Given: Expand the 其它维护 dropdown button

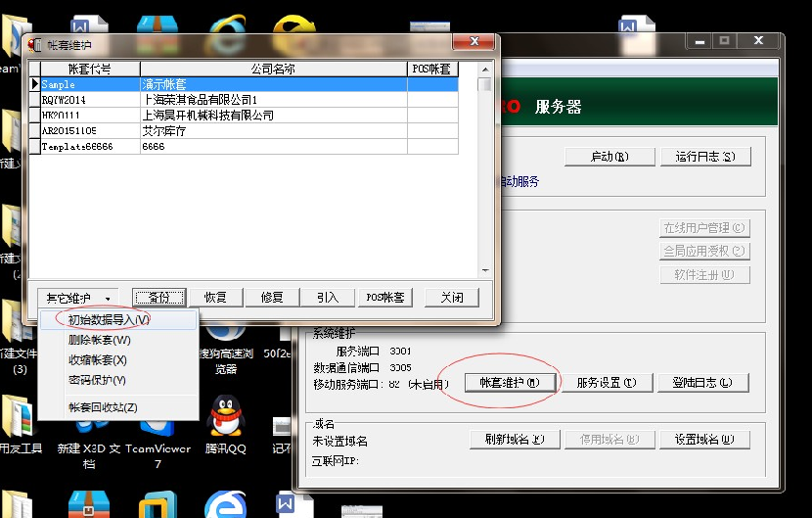Looking at the screenshot, I should pyautogui.click(x=79, y=298).
